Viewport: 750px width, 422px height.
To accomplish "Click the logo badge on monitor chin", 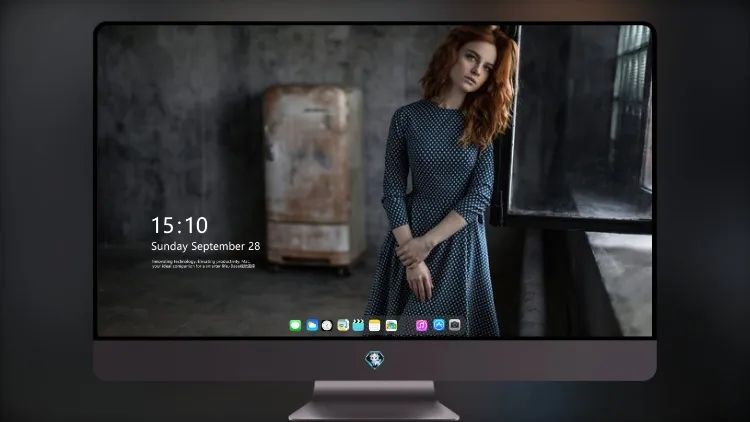I will point(375,360).
